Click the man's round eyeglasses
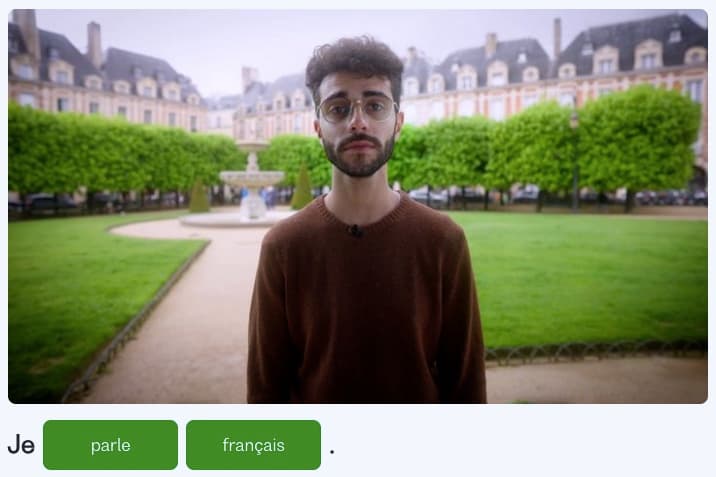Screen dimensions: 716x477 coord(357,110)
